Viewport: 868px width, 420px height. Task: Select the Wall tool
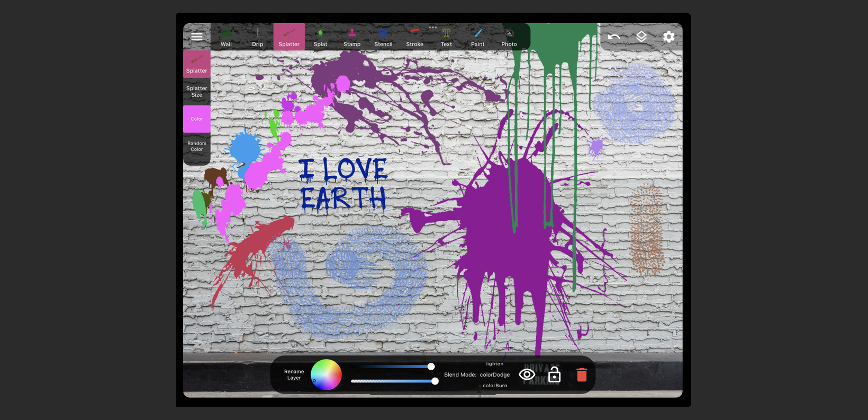226,37
